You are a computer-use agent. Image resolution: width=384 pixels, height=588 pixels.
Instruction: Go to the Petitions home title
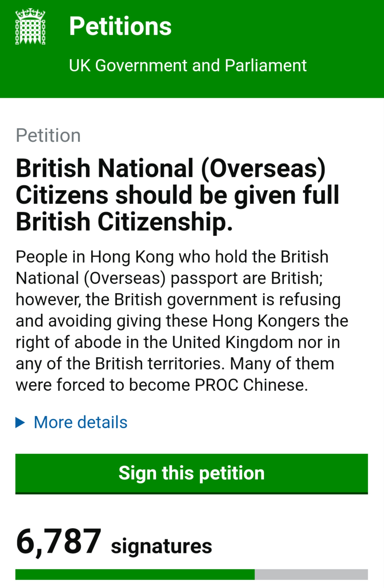pyautogui.click(x=120, y=26)
